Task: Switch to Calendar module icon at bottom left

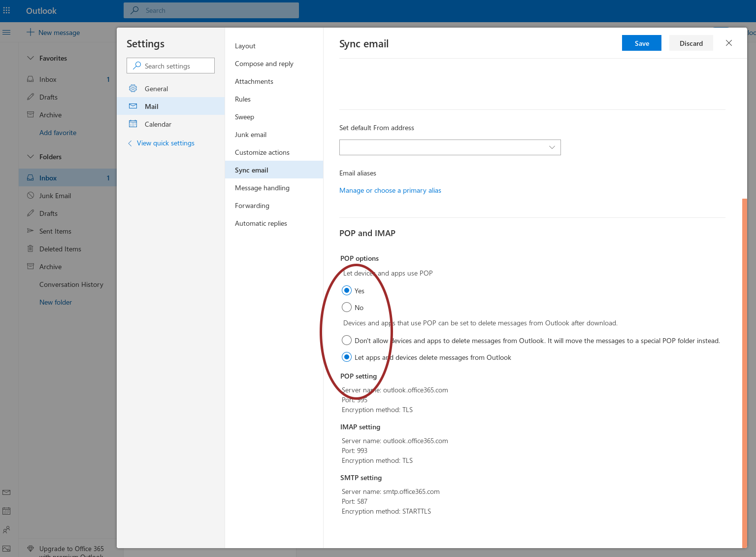Action: (x=6, y=511)
